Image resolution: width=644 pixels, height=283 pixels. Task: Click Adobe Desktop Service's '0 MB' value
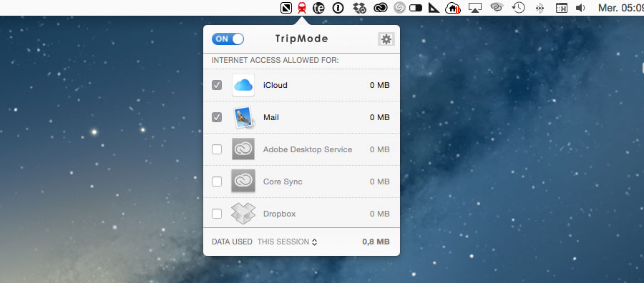(379, 149)
